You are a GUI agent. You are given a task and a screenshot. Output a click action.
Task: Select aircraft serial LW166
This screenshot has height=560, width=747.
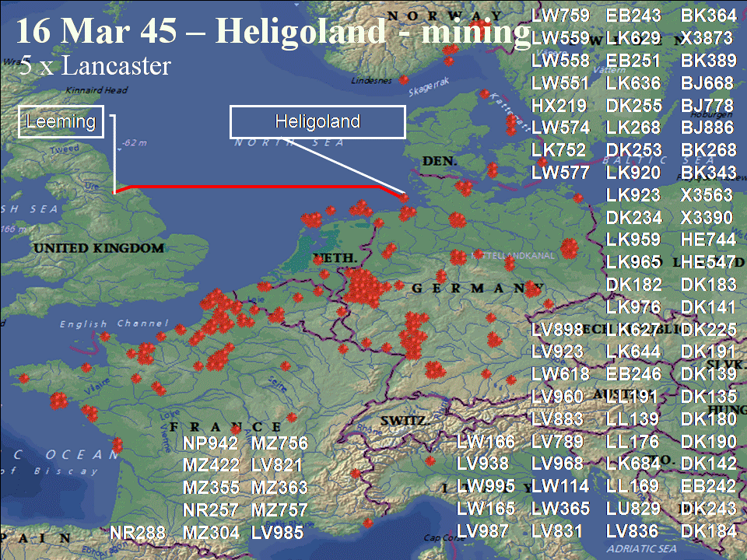(486, 442)
